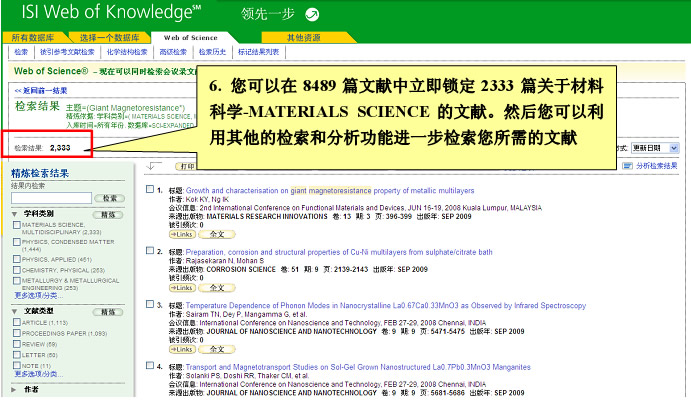Screen dimensions: 691x400
Task: Collapse the 文献类型 section triangle
Action: (15, 311)
